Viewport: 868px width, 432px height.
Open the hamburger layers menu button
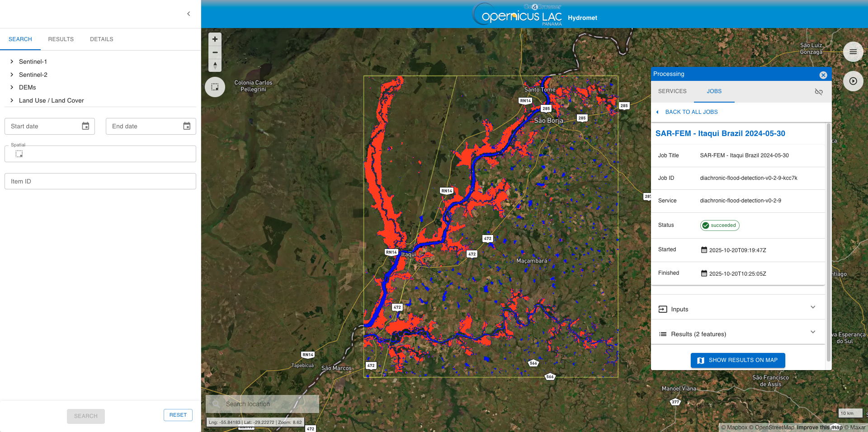pos(853,52)
